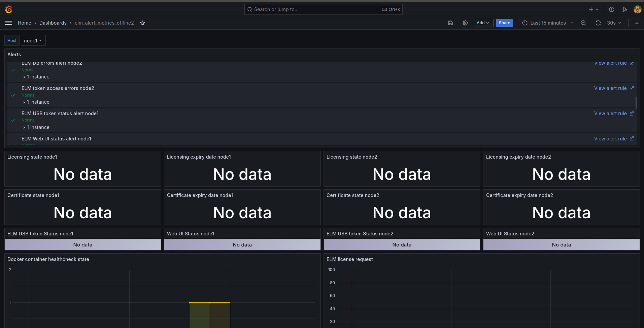Click the Licensing state node2 panel title

[x=352, y=157]
